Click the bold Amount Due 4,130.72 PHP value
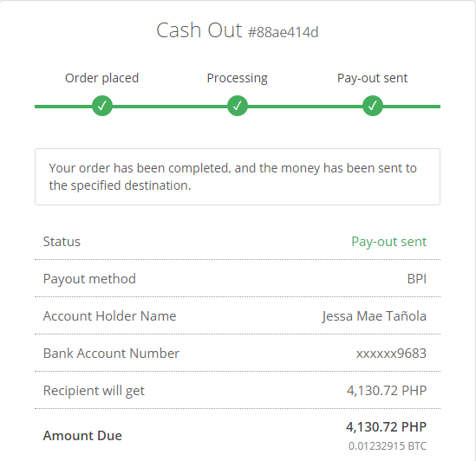The height and width of the screenshot is (461, 476). tap(386, 427)
